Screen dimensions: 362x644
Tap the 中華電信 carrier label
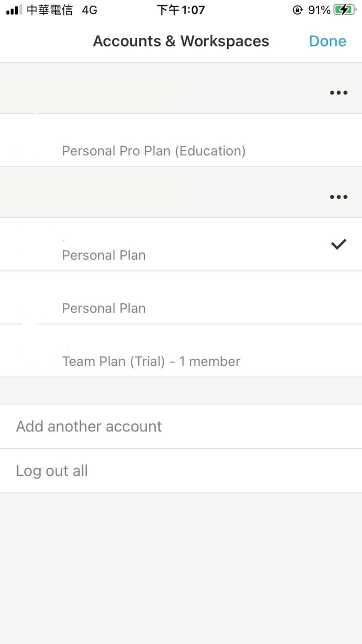click(49, 10)
